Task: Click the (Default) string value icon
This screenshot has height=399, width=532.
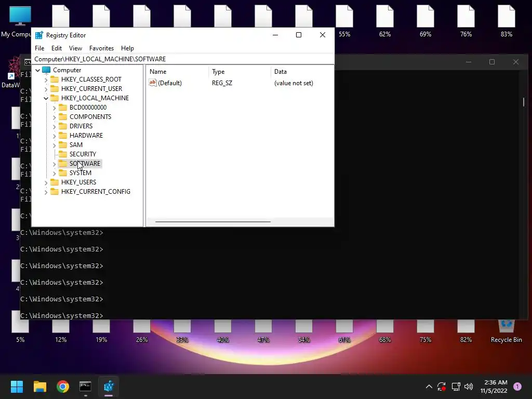Action: tap(153, 83)
